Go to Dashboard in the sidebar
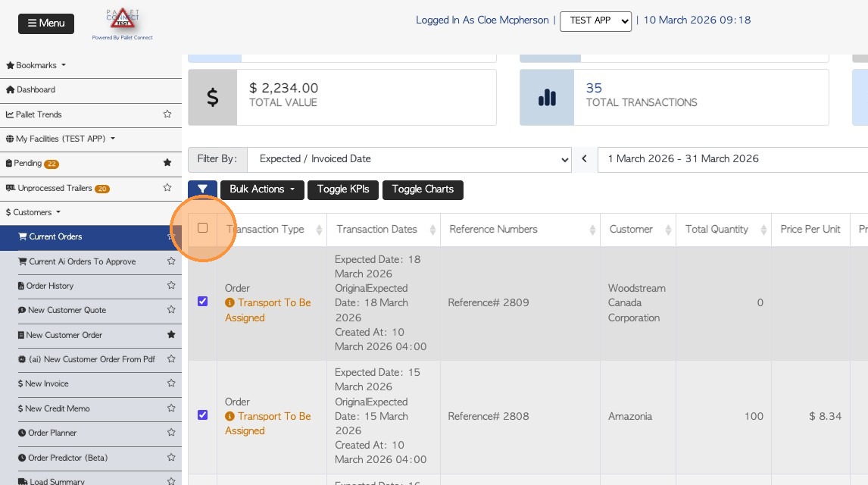Viewport: 868px width, 485px height. 36,89
